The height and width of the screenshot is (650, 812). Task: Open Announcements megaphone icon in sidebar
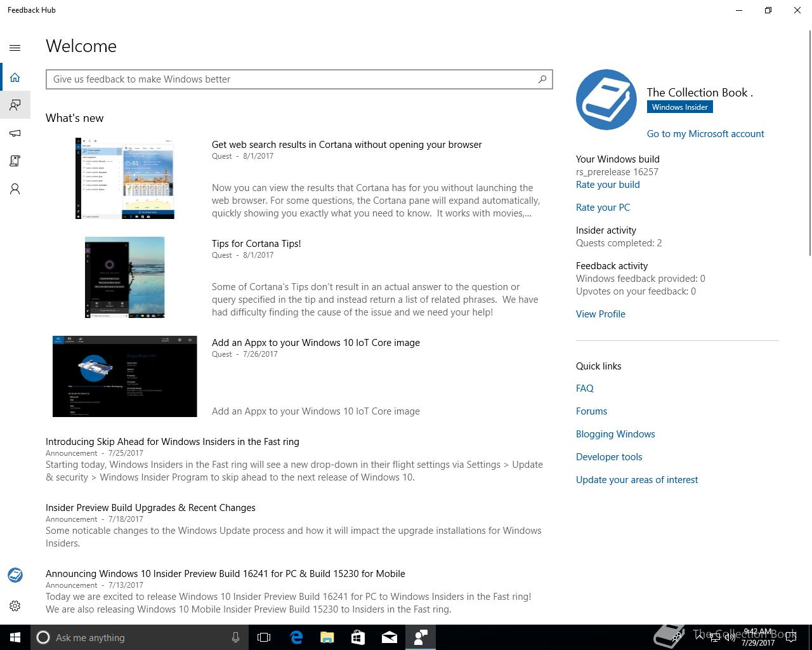[x=15, y=133]
